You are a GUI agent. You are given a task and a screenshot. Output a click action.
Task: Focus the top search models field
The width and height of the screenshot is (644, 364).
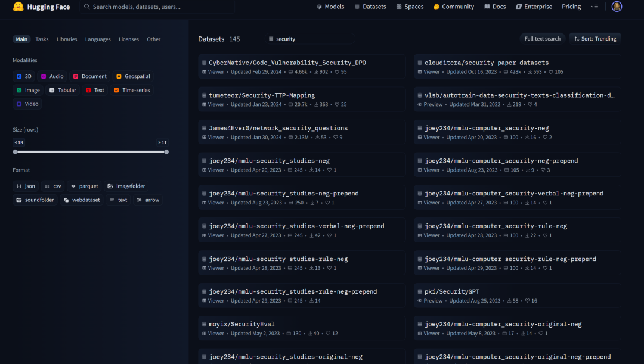click(157, 7)
